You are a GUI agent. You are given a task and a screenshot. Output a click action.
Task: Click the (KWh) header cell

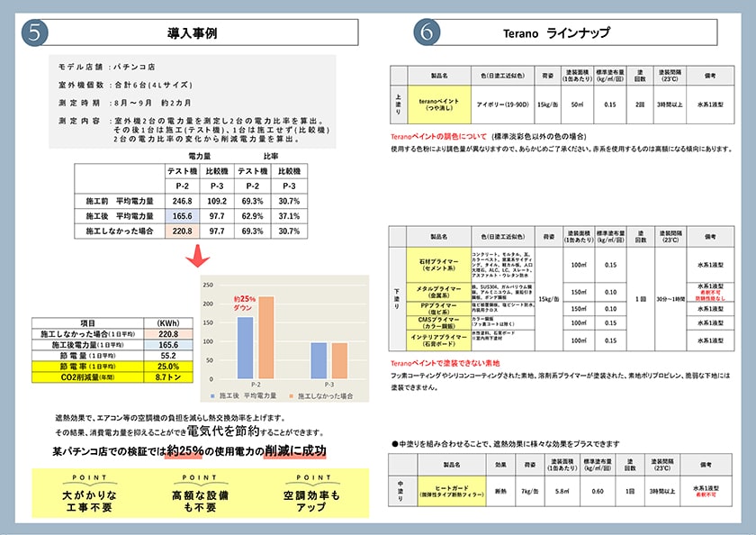(168, 322)
